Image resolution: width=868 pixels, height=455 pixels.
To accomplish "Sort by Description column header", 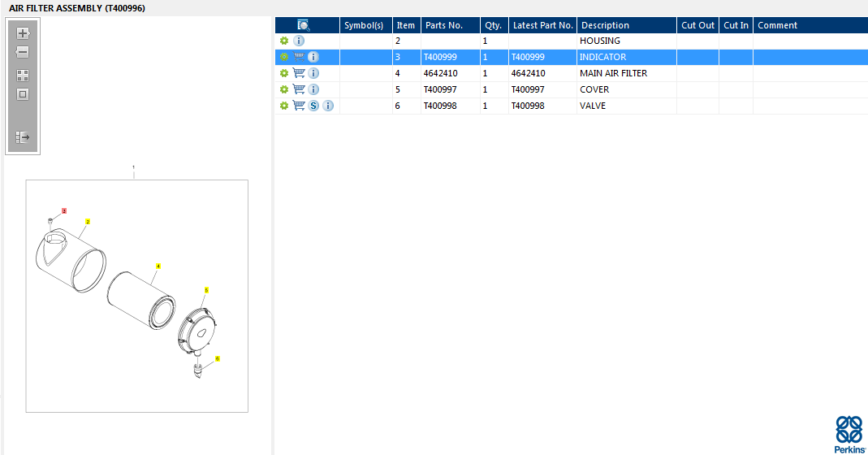I will point(627,25).
